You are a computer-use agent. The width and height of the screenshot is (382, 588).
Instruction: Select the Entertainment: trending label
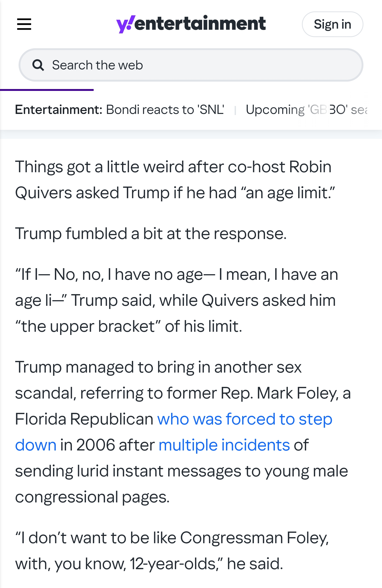tap(59, 110)
